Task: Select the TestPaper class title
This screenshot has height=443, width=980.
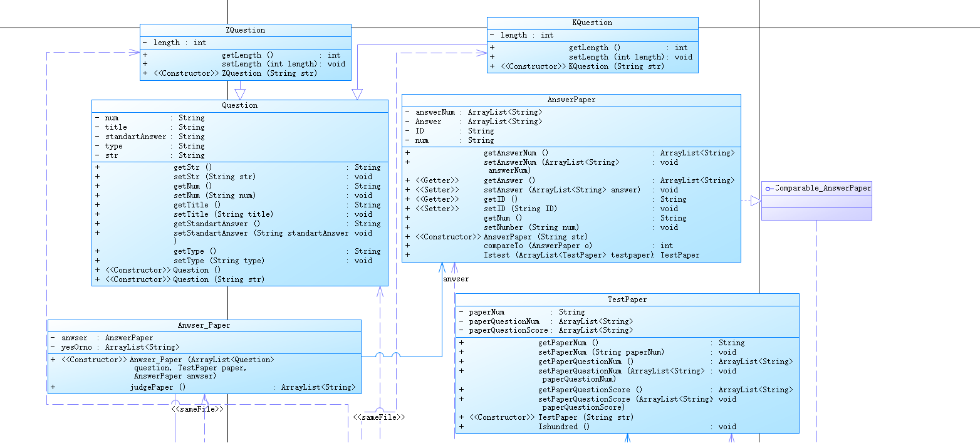Action: click(x=627, y=300)
